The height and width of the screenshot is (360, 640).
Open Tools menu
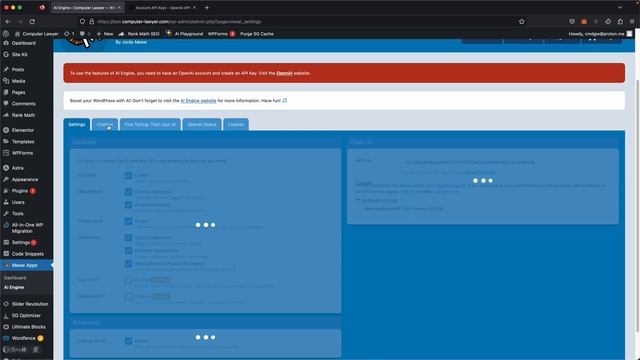17,213
